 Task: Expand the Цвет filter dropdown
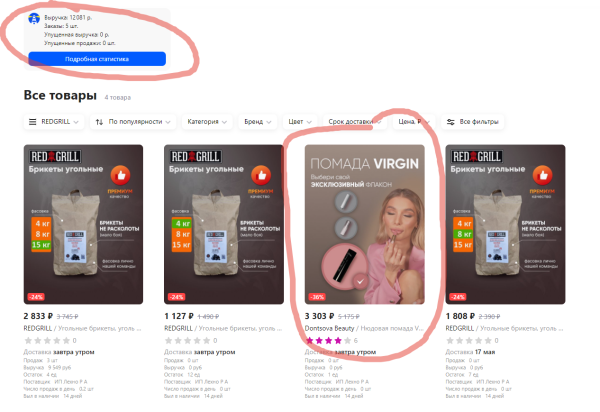[x=300, y=122]
